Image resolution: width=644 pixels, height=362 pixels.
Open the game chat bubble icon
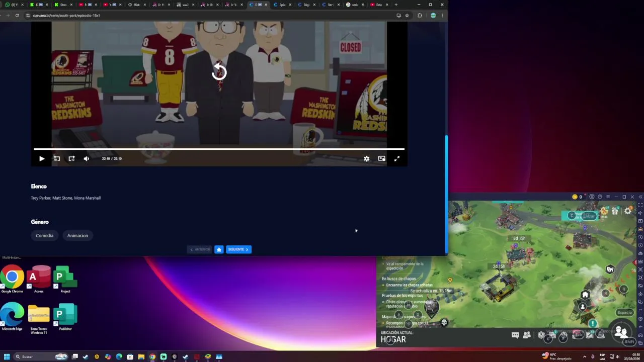515,335
